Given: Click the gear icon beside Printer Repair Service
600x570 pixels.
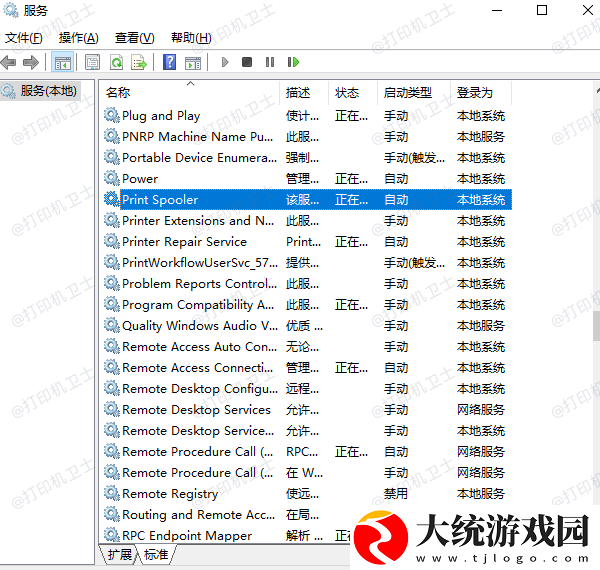Looking at the screenshot, I should click(112, 241).
